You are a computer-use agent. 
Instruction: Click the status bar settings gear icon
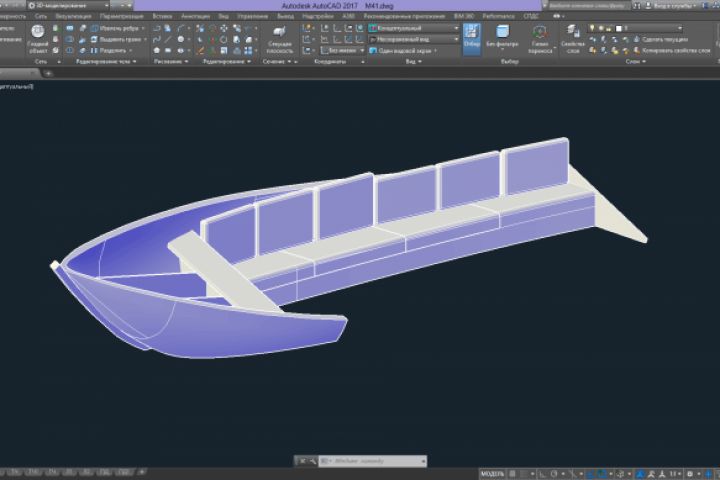[689, 474]
